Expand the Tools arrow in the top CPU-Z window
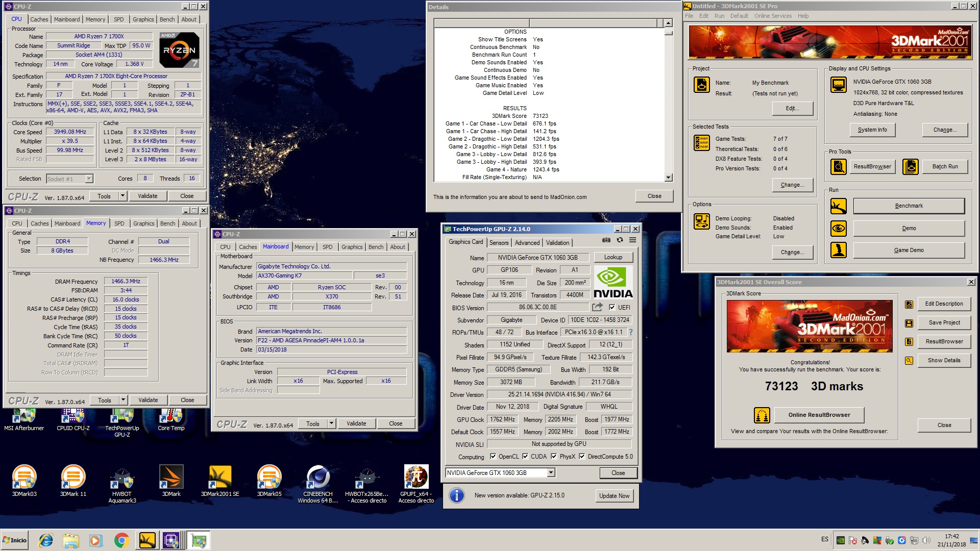The height and width of the screenshot is (551, 980). tap(122, 196)
